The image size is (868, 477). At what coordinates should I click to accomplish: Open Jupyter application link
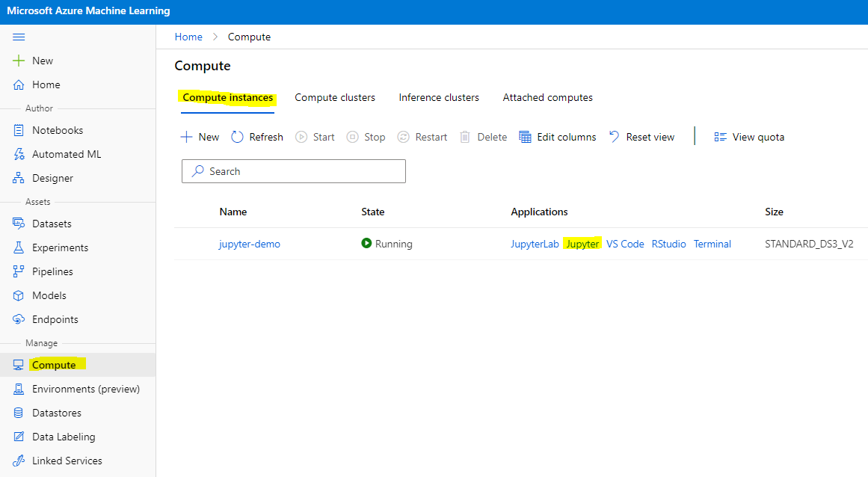582,244
